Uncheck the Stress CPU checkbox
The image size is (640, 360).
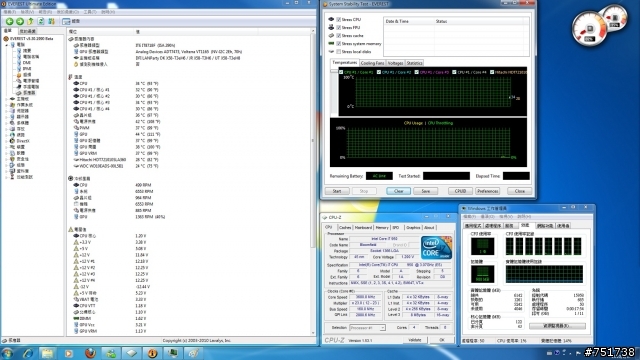338,19
